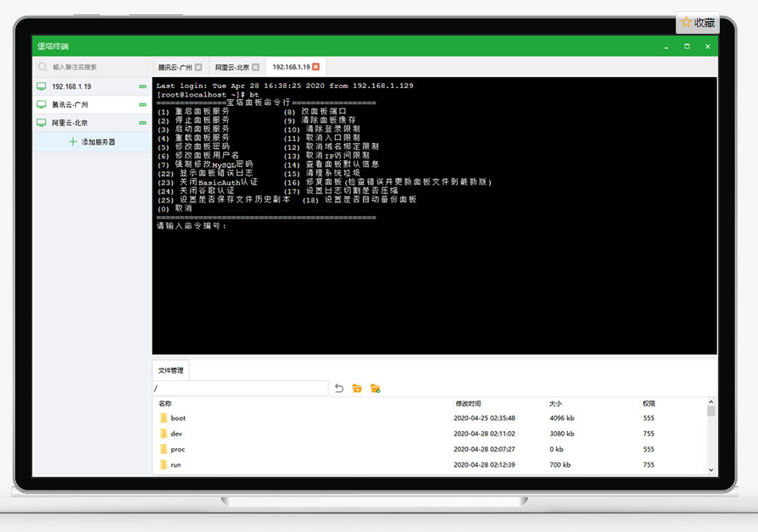The image size is (758, 532).
Task: Switch to the 腾讯云-广州 tab
Action: (x=175, y=67)
